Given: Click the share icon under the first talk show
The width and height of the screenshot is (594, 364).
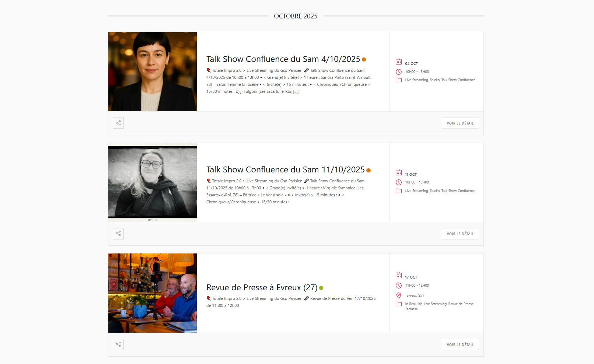Looking at the screenshot, I should [118, 123].
